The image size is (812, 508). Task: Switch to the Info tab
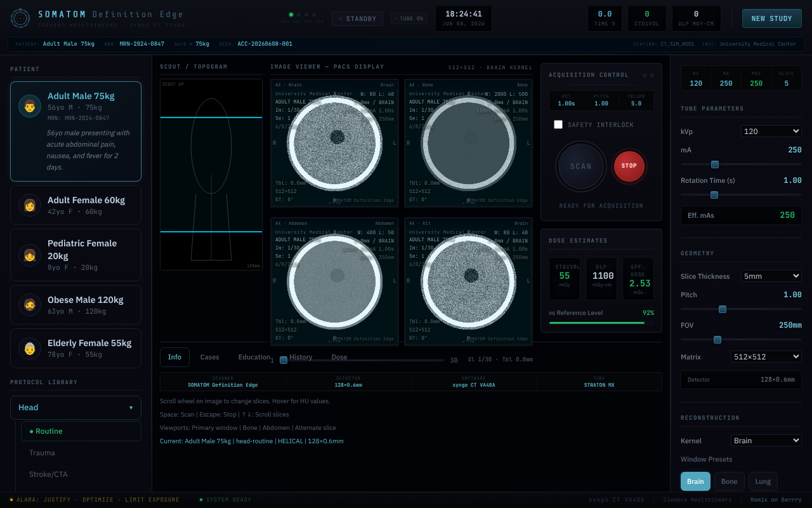click(x=174, y=357)
